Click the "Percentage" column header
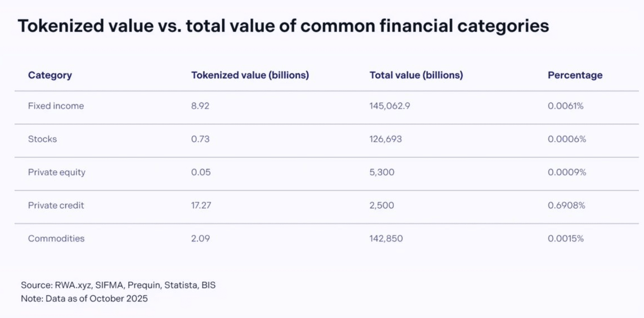The height and width of the screenshot is (318, 644). [575, 75]
